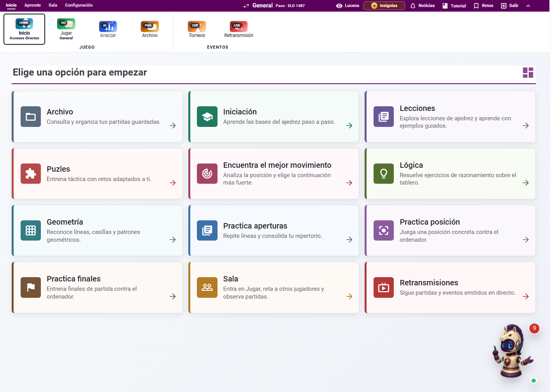Switch layout using the grid view icon
Image resolution: width=551 pixels, height=392 pixels.
(x=528, y=72)
